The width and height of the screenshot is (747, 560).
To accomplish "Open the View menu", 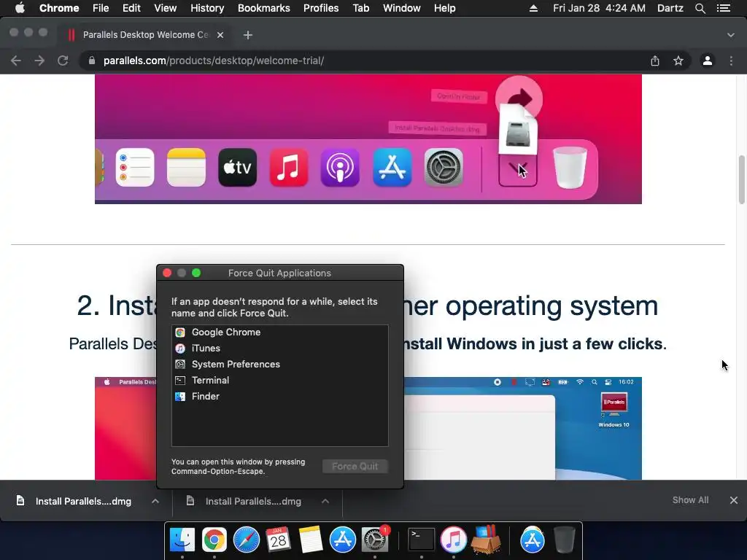I will 166,8.
